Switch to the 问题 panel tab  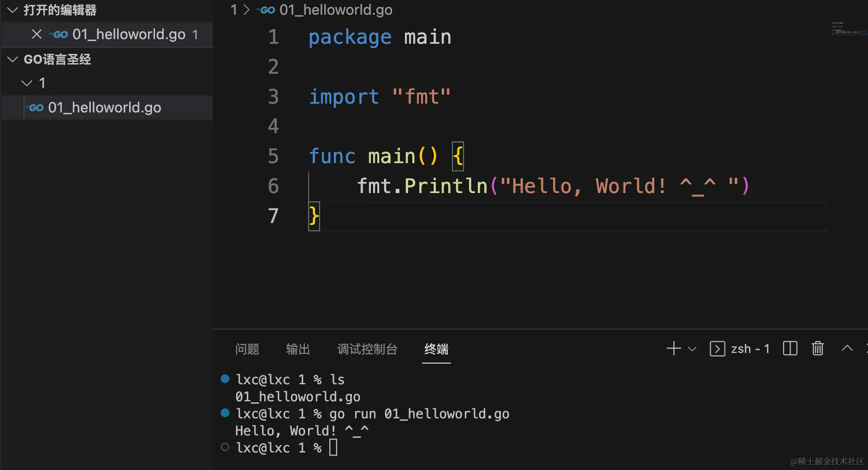click(247, 349)
